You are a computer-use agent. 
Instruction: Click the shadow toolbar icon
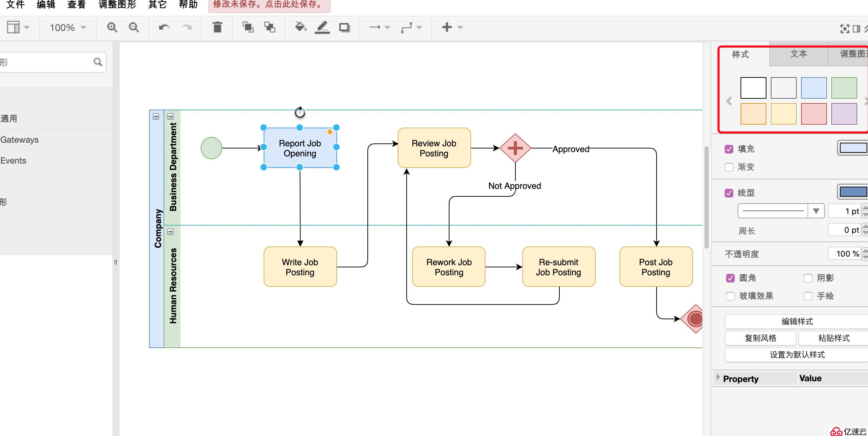coord(344,27)
